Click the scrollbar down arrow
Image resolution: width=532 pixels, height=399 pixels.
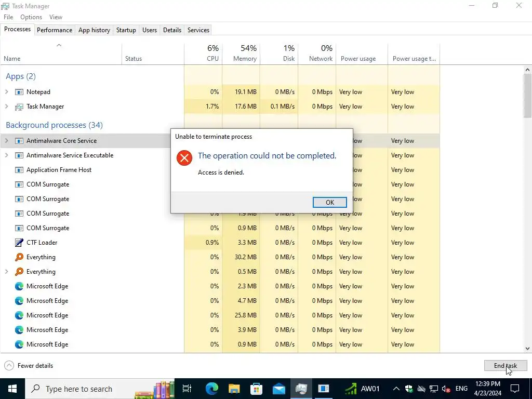tap(527, 349)
